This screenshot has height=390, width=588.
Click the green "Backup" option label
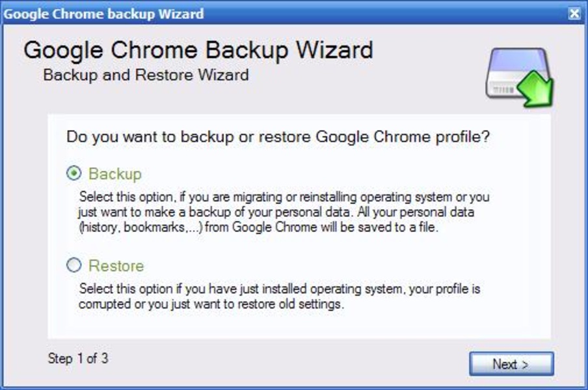click(115, 174)
